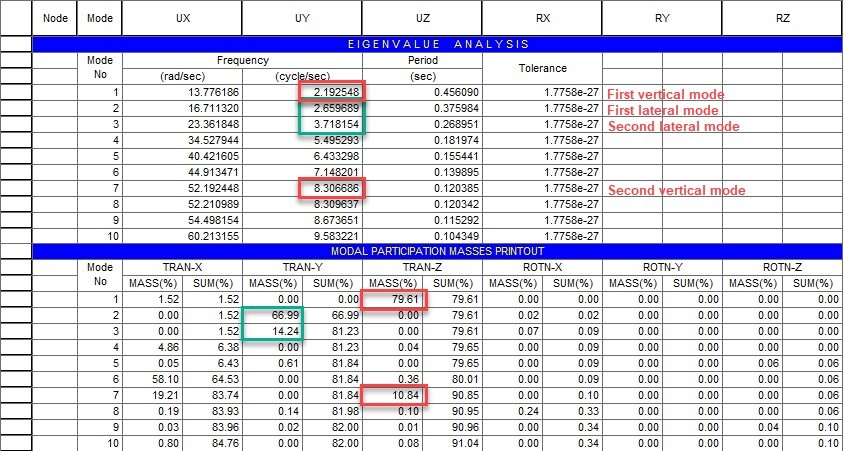The width and height of the screenshot is (844, 451).
Task: Select the 9.583221 cycle/sec cell
Action: click(x=303, y=236)
